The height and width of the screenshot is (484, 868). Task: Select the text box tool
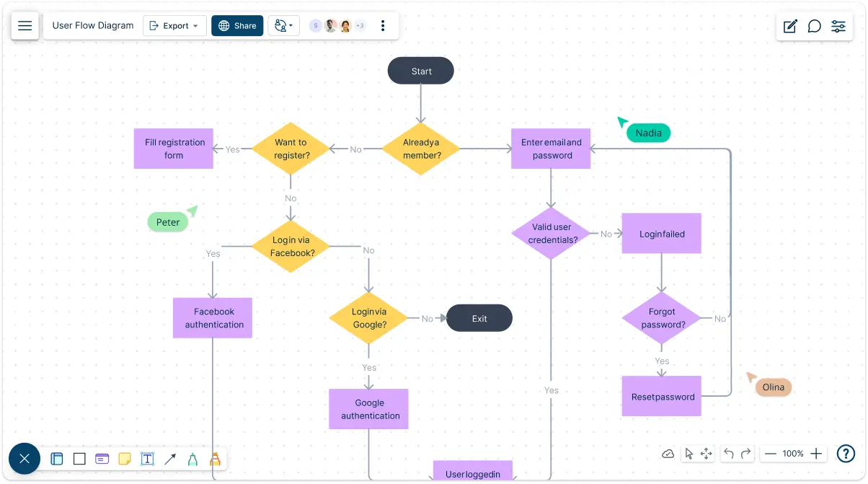147,459
